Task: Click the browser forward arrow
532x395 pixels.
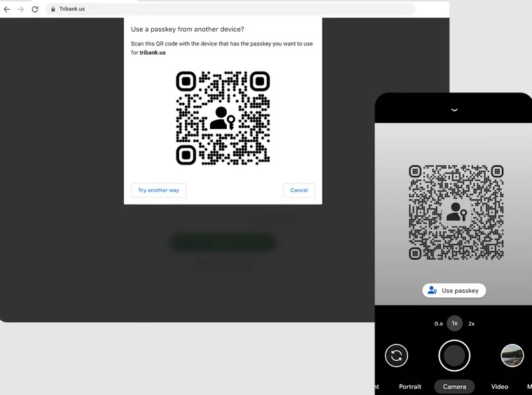Action: pyautogui.click(x=21, y=9)
